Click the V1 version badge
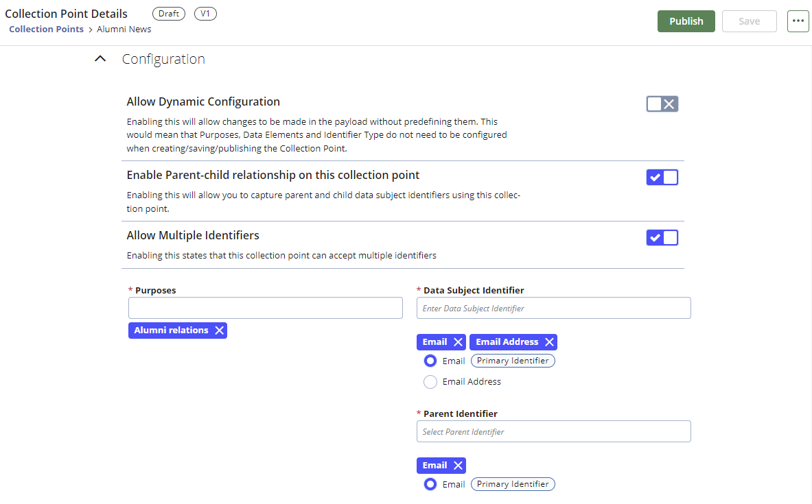This screenshot has height=504, width=812. [205, 13]
